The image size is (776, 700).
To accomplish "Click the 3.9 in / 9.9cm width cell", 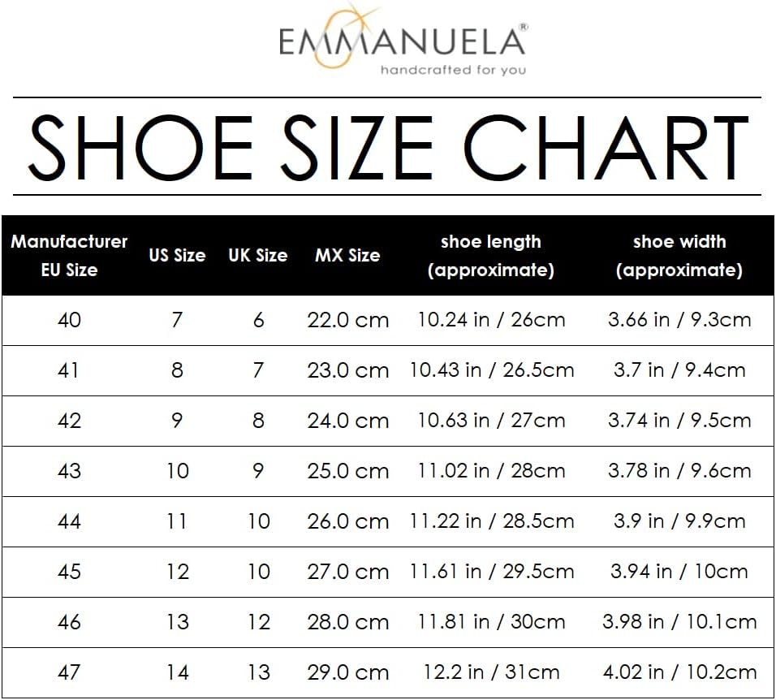I will coord(679,521).
